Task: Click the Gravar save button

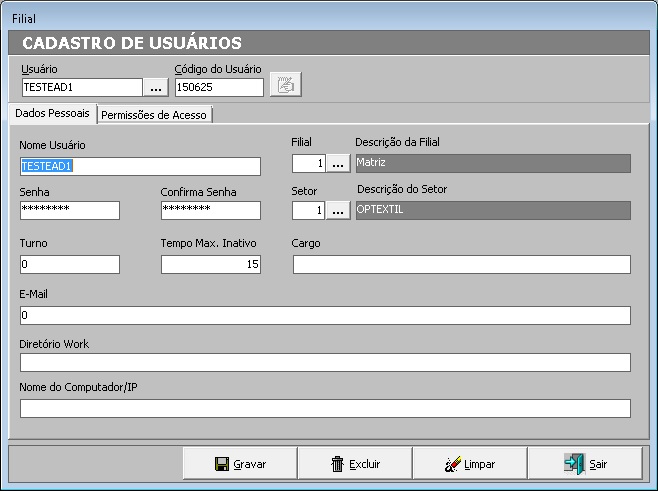Action: (x=240, y=464)
